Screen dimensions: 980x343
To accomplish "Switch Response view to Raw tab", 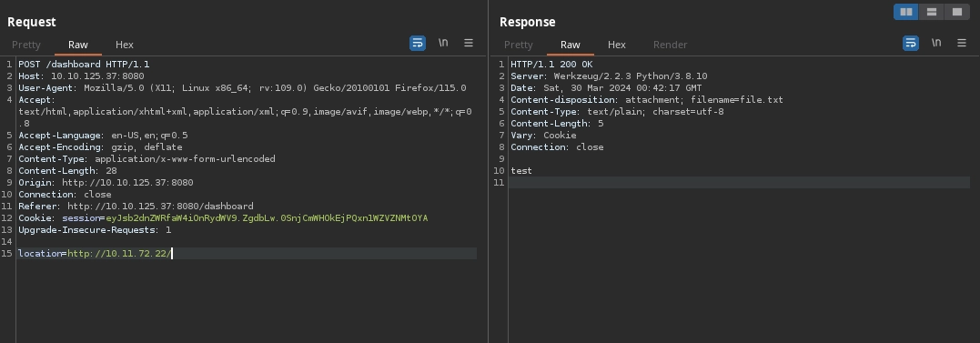I will pos(570,45).
